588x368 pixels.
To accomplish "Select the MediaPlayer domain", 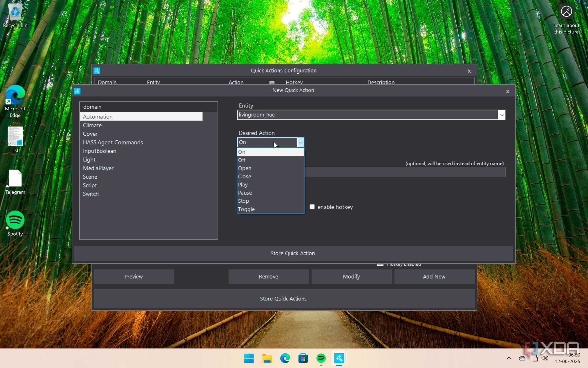I will 141,168.
